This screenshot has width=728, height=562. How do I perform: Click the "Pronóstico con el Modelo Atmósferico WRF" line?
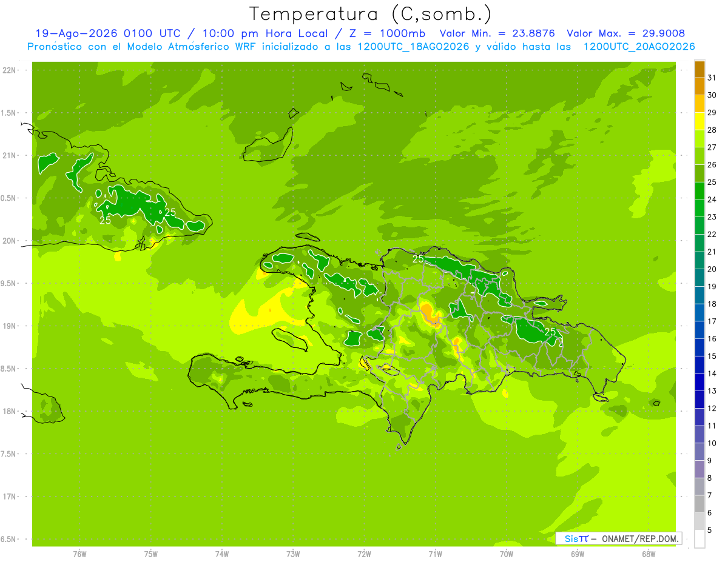click(143, 47)
